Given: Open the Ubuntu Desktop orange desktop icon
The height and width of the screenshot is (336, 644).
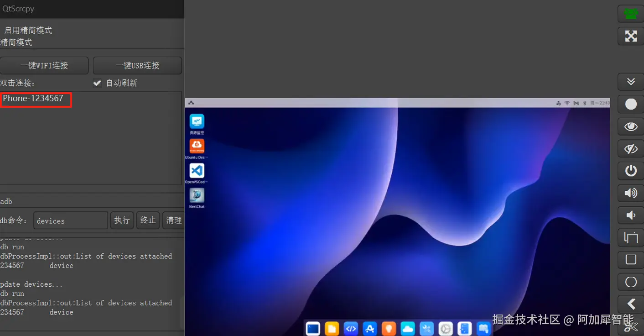Looking at the screenshot, I should click(197, 149).
